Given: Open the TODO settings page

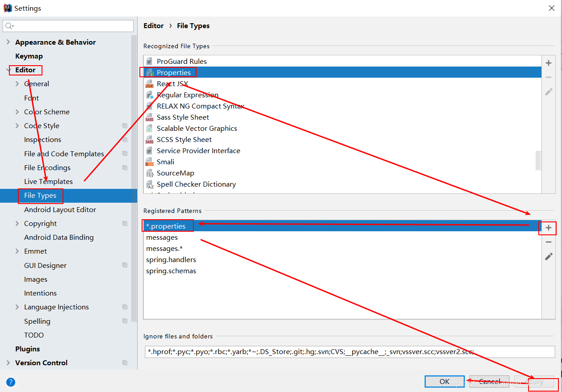Looking at the screenshot, I should tap(34, 335).
